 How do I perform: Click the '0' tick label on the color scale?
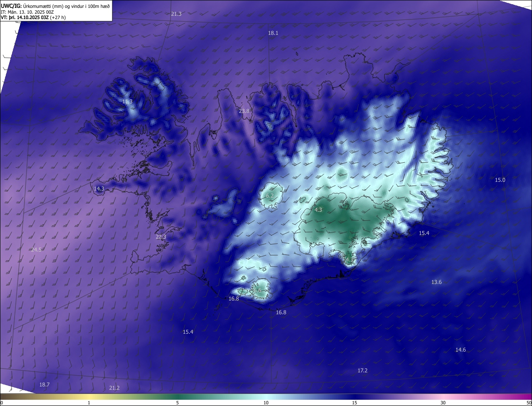tap(2, 403)
